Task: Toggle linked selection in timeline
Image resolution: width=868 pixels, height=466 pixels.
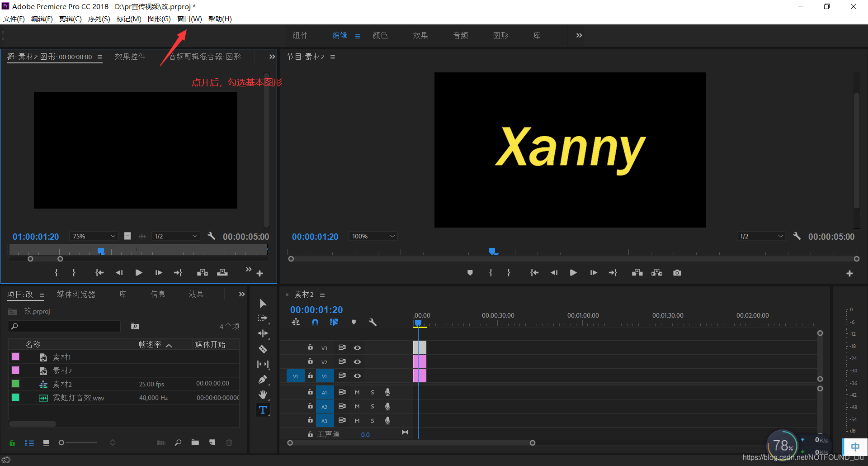Action: tap(334, 322)
